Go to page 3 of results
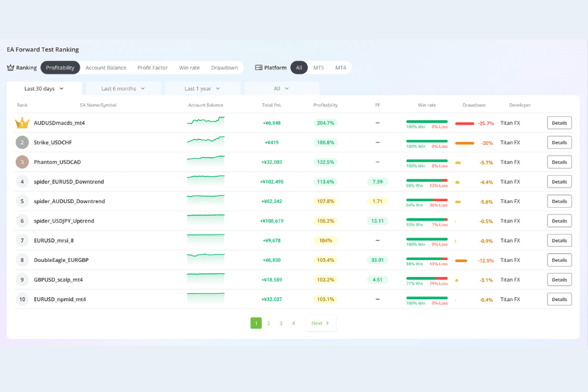The width and height of the screenshot is (588, 392). click(281, 323)
